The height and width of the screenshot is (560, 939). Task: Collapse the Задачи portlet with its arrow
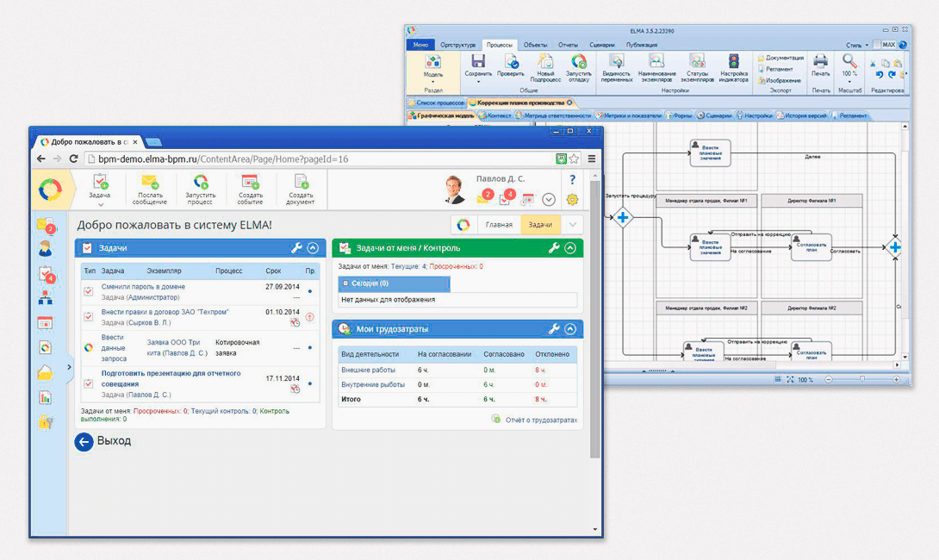pyautogui.click(x=313, y=248)
